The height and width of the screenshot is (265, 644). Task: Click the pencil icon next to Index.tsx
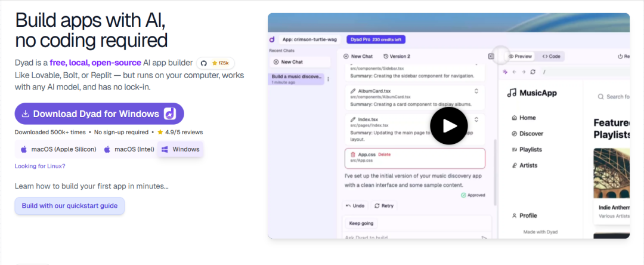pos(353,119)
